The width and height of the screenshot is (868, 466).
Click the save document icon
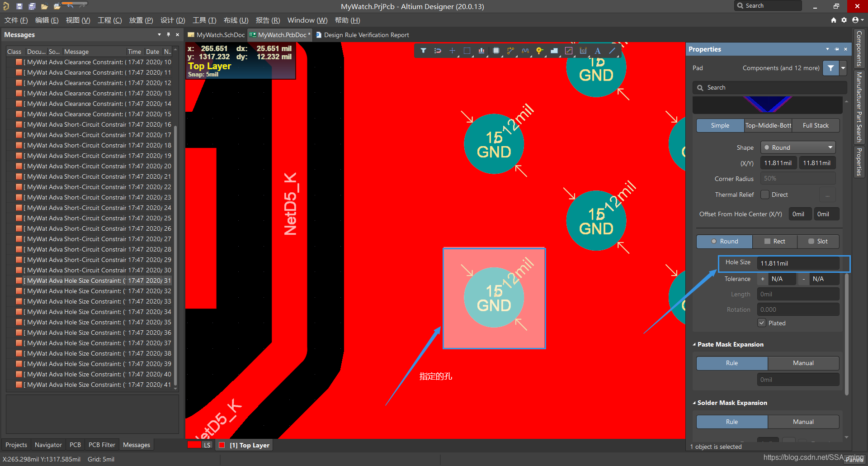19,6
